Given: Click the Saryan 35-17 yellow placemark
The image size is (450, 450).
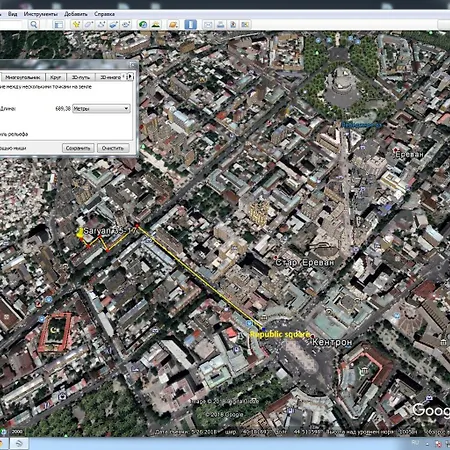Looking at the screenshot, I should coord(80,233).
